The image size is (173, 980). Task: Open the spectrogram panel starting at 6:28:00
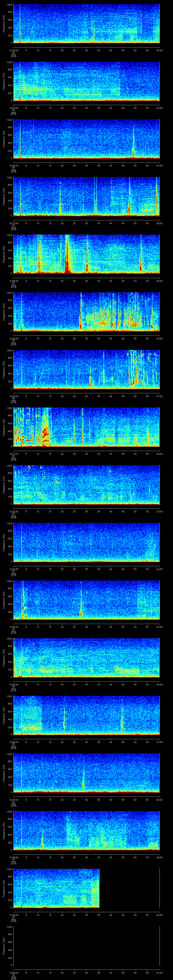tap(87, 254)
